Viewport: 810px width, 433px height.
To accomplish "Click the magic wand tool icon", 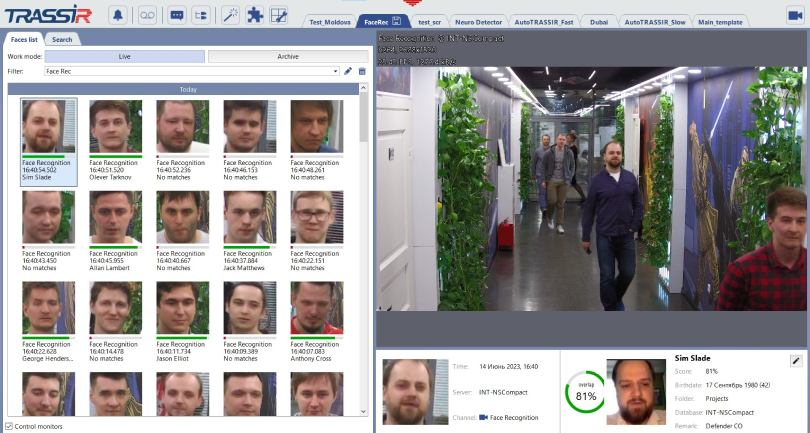I will coord(230,15).
